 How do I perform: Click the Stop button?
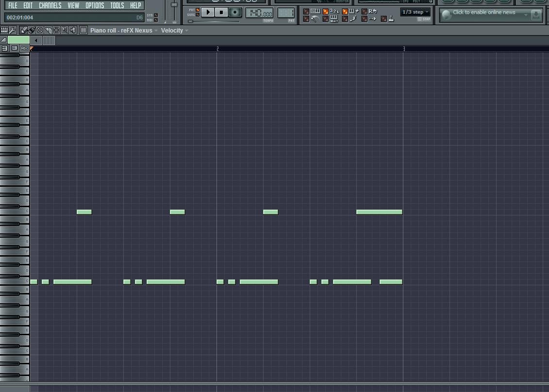pos(221,13)
